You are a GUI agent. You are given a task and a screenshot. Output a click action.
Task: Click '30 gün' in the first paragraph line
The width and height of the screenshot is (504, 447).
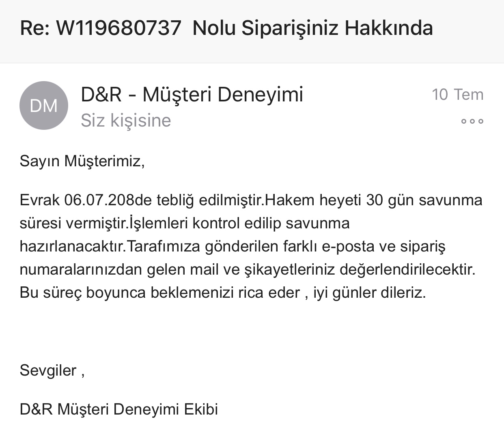(x=390, y=200)
